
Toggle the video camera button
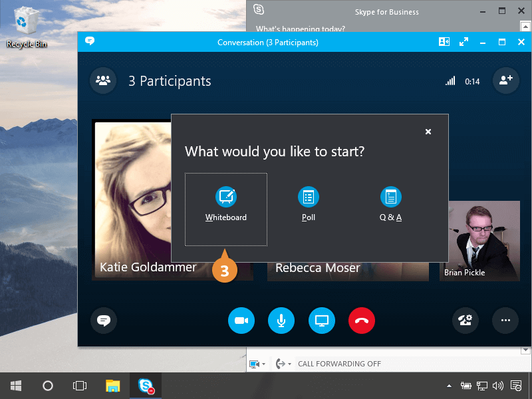241,321
